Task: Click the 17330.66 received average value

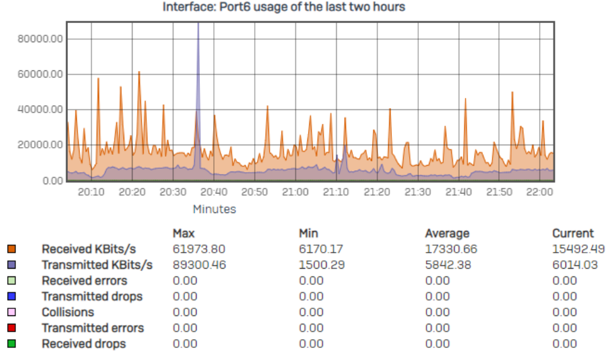Action: pyautogui.click(x=451, y=249)
